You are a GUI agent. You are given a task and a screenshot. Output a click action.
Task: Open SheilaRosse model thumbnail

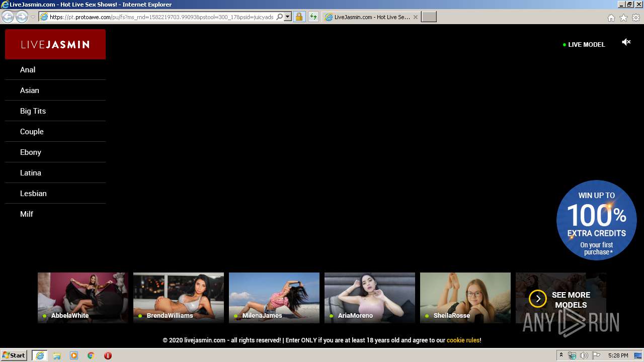pyautogui.click(x=465, y=298)
